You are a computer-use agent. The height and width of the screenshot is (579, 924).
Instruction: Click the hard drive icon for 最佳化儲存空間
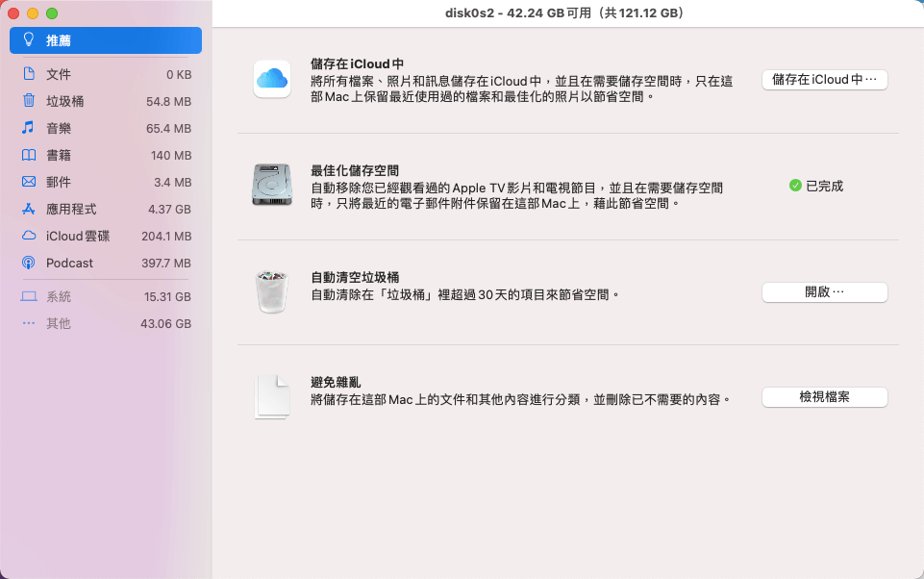pyautogui.click(x=272, y=185)
